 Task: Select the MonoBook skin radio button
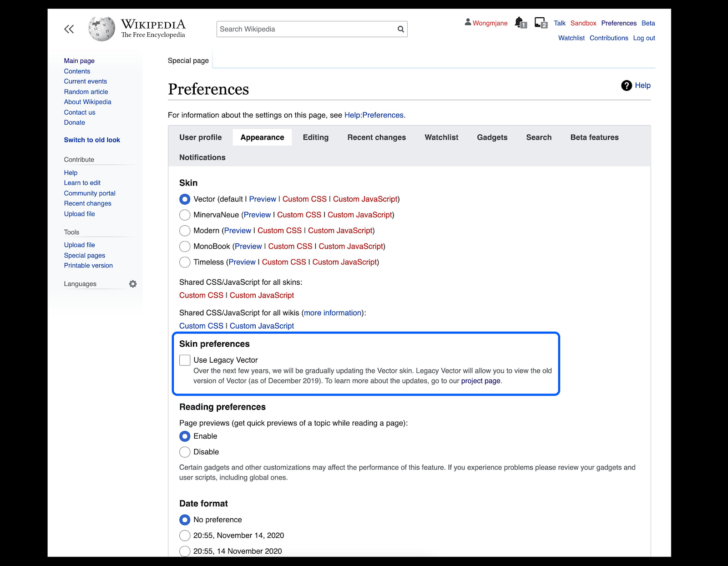(x=185, y=246)
